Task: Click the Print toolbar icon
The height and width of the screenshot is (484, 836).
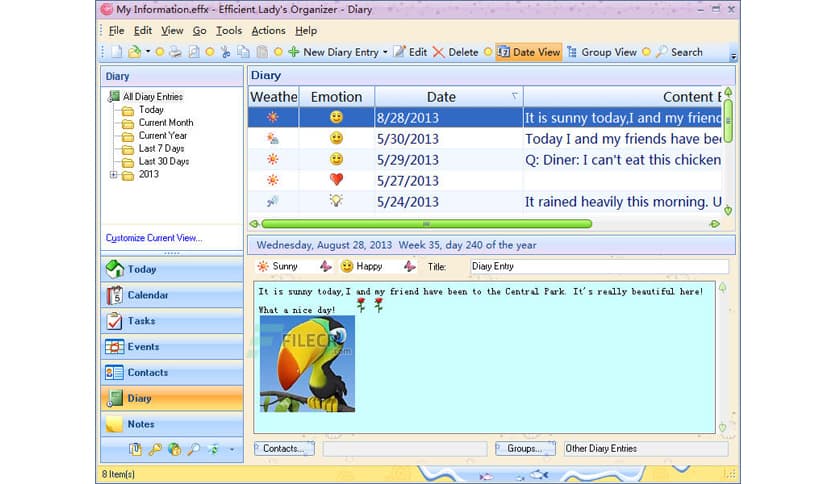Action: pos(175,52)
